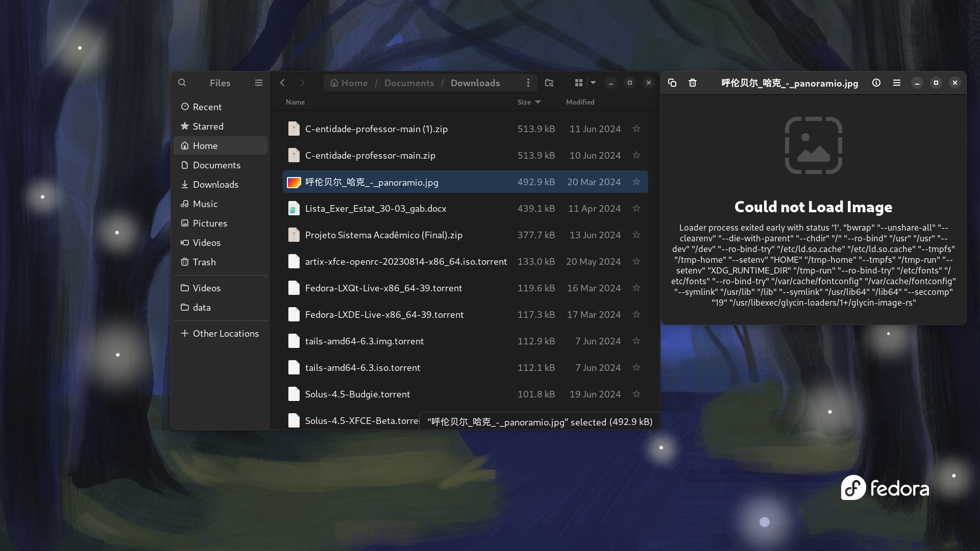Click the trash icon in image viewer
This screenshot has height=551, width=980.
(x=693, y=83)
